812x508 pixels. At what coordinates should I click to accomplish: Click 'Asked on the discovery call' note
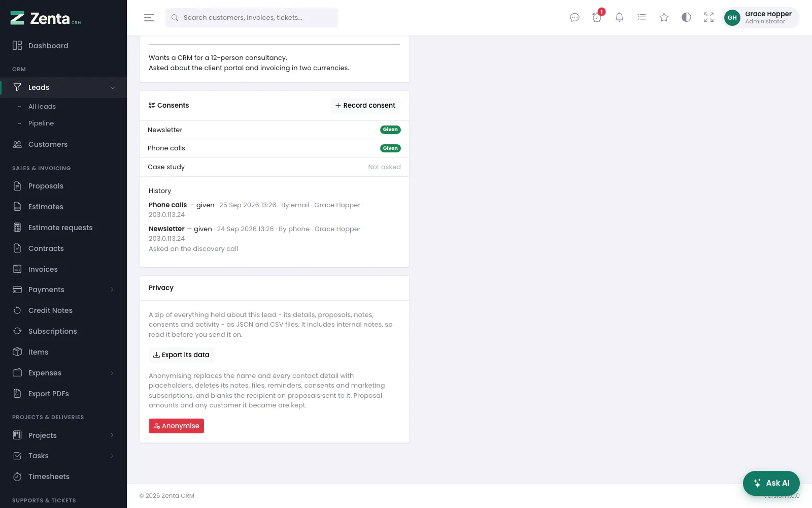(193, 249)
